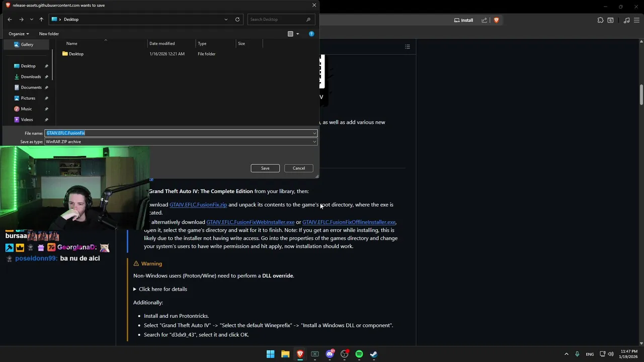Open Steam from taskbar
Viewport: 644px width, 362px height.
[x=374, y=354]
